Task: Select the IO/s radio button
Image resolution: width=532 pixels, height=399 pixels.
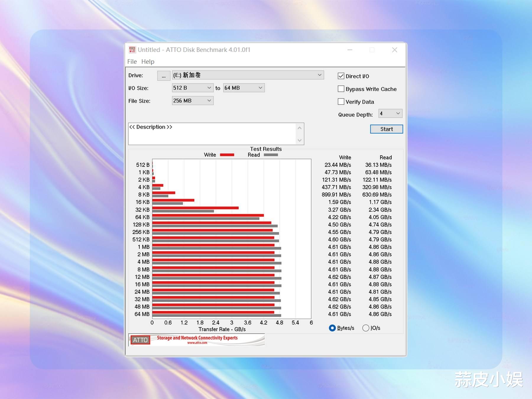Action: 366,328
